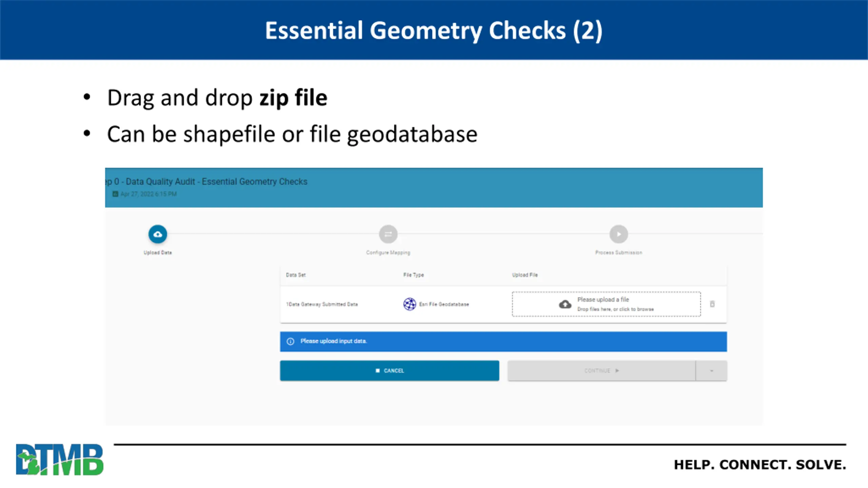Click the 'Data Set' column header

click(x=296, y=275)
